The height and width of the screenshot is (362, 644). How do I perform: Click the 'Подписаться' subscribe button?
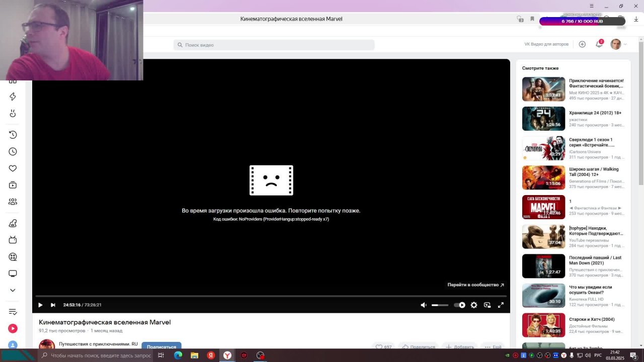[162, 346]
